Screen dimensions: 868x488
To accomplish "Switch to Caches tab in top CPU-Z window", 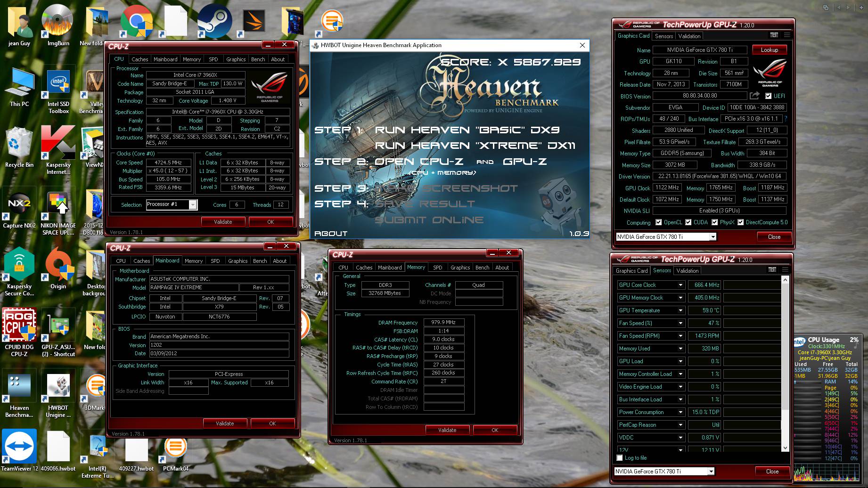I will (x=139, y=59).
